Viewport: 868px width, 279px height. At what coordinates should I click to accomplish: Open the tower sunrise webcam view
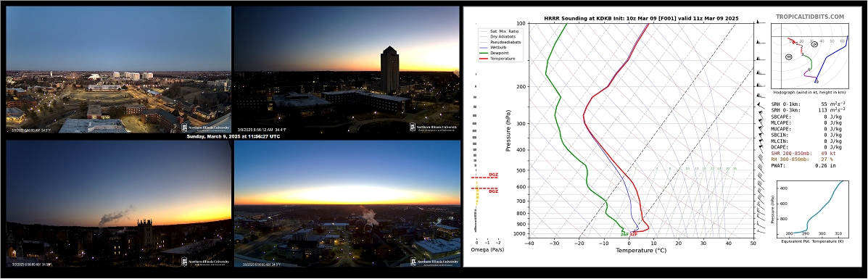click(x=347, y=70)
